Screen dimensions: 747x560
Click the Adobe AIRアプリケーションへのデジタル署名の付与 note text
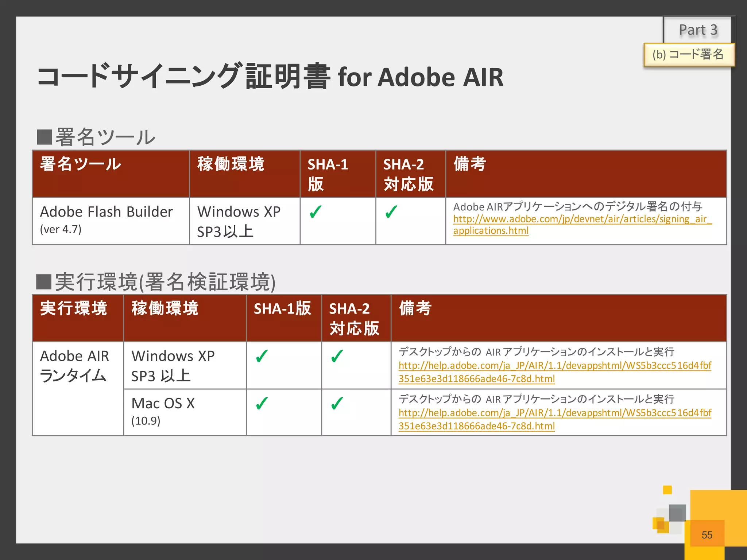[578, 206]
